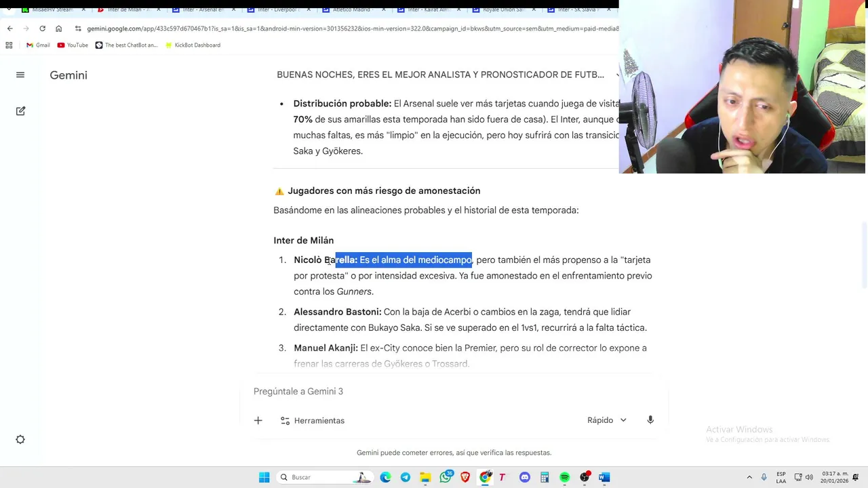
Task: Open Discord from the taskbar
Action: (x=524, y=477)
